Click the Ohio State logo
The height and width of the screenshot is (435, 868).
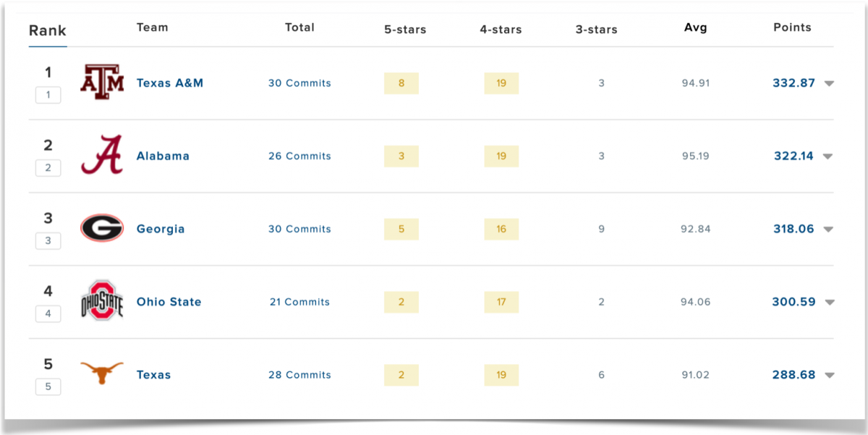pos(102,300)
